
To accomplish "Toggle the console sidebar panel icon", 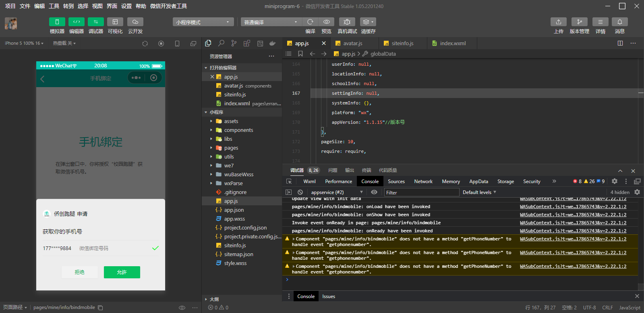I will click(x=288, y=192).
